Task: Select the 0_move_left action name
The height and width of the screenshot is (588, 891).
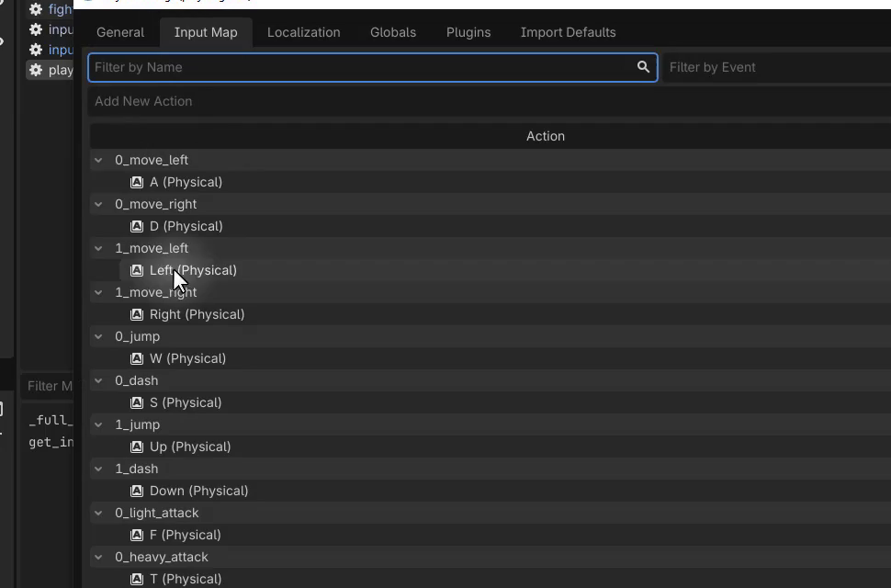Action: click(x=152, y=160)
